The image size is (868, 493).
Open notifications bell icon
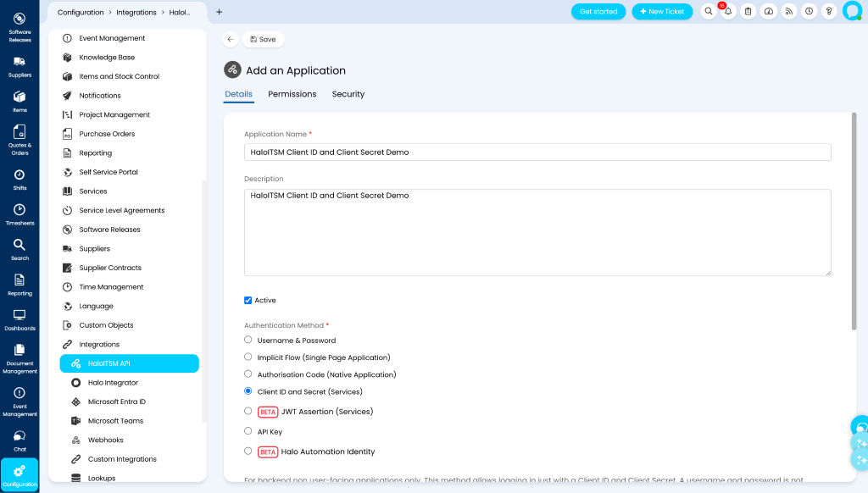tap(728, 12)
